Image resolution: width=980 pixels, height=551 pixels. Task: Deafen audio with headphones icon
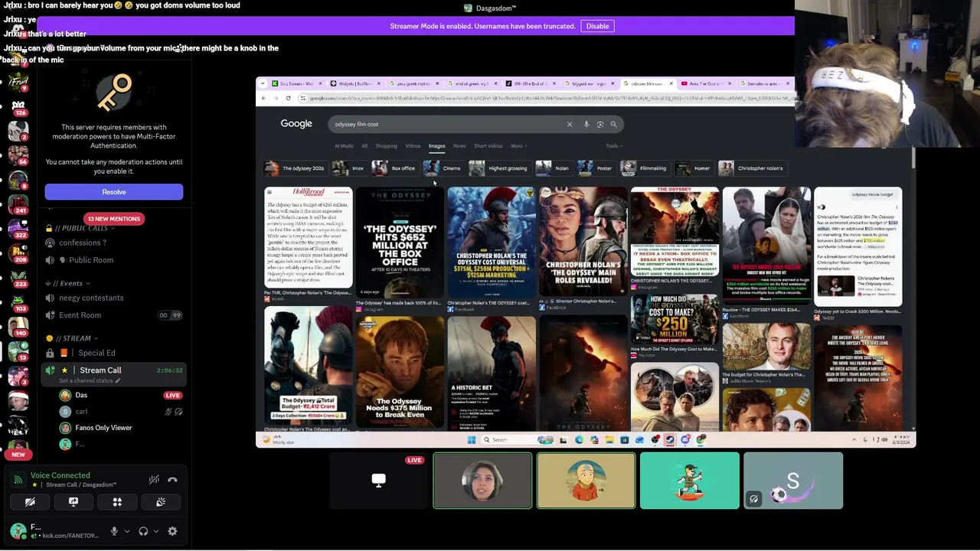pos(143,531)
